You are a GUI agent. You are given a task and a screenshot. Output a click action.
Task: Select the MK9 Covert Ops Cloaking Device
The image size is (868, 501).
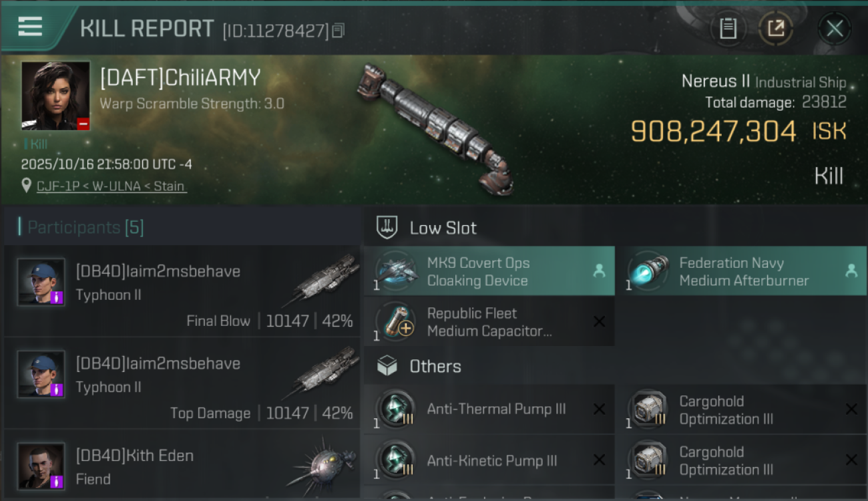(x=489, y=271)
